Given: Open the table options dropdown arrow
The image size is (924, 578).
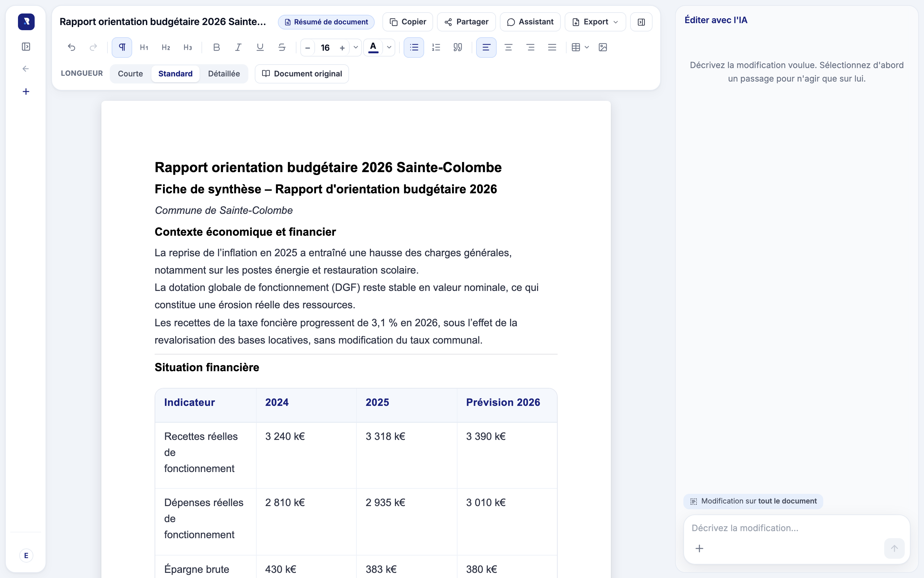Looking at the screenshot, I should (587, 48).
